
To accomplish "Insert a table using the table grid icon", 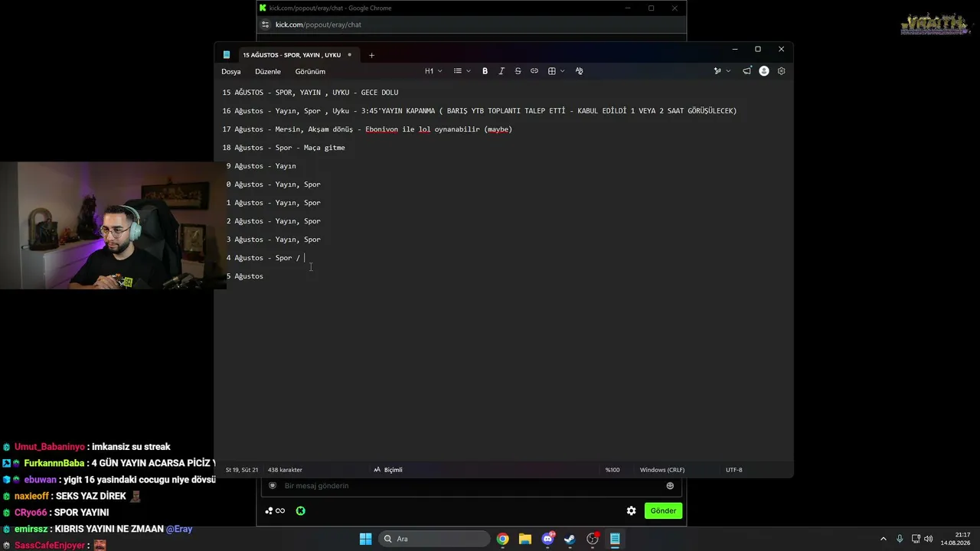I will 551,71.
